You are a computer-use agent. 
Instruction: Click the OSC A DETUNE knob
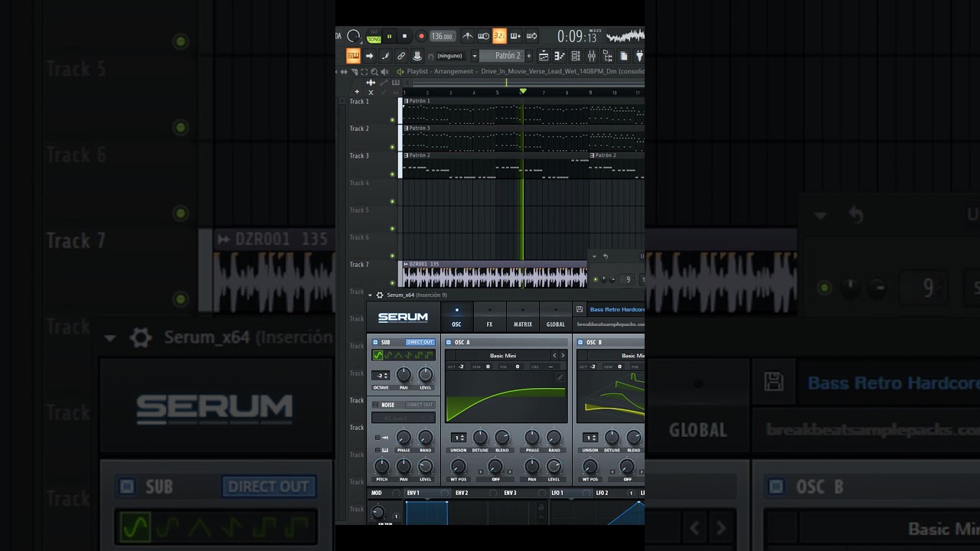480,437
